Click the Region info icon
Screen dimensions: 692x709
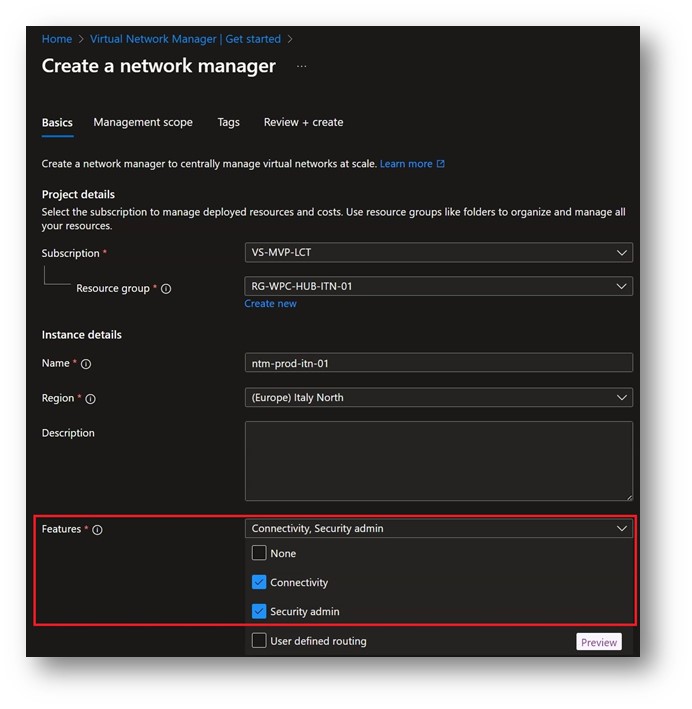[x=90, y=399]
